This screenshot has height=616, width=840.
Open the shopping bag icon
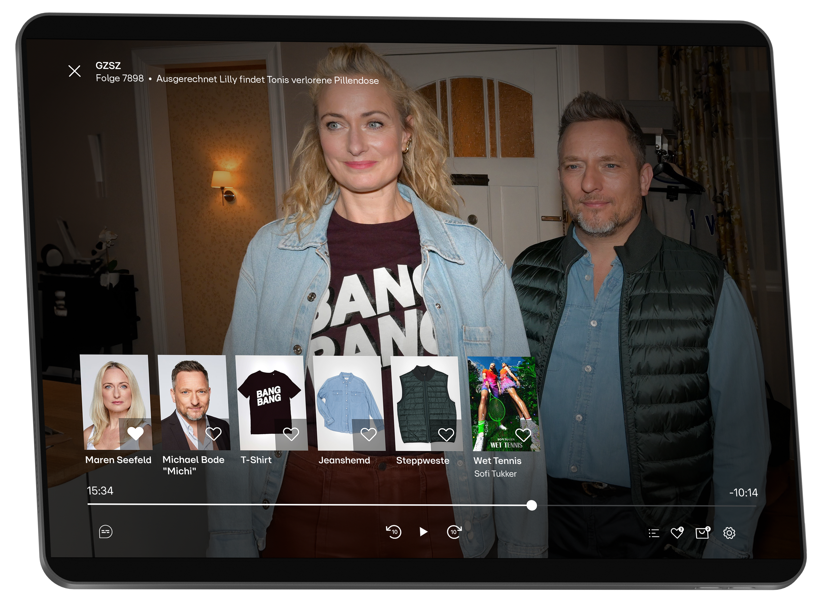[x=702, y=533]
